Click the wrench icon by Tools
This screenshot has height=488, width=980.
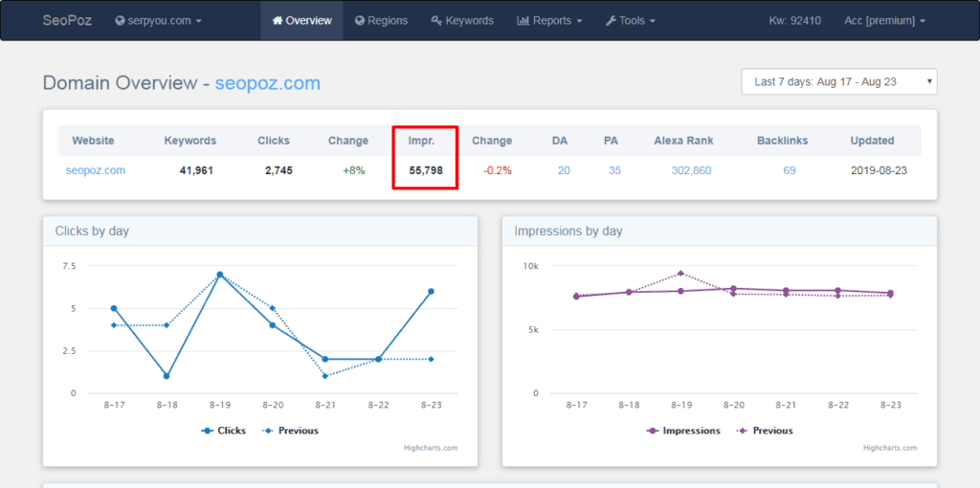click(x=612, y=21)
